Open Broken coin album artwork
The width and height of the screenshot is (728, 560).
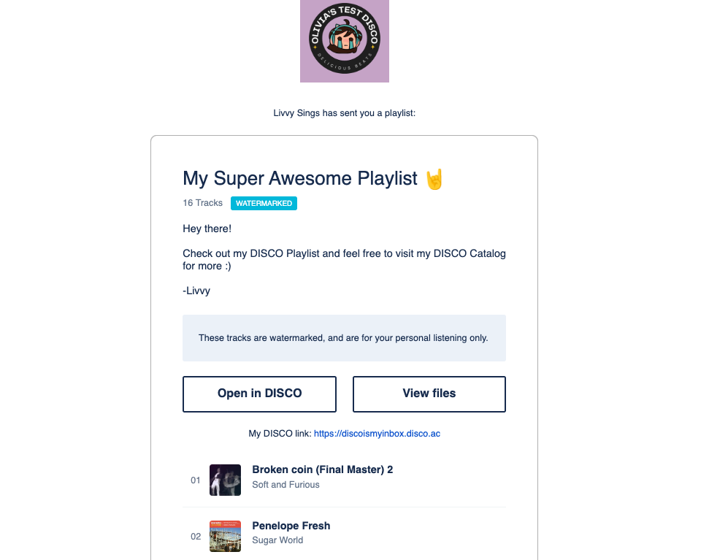click(225, 480)
